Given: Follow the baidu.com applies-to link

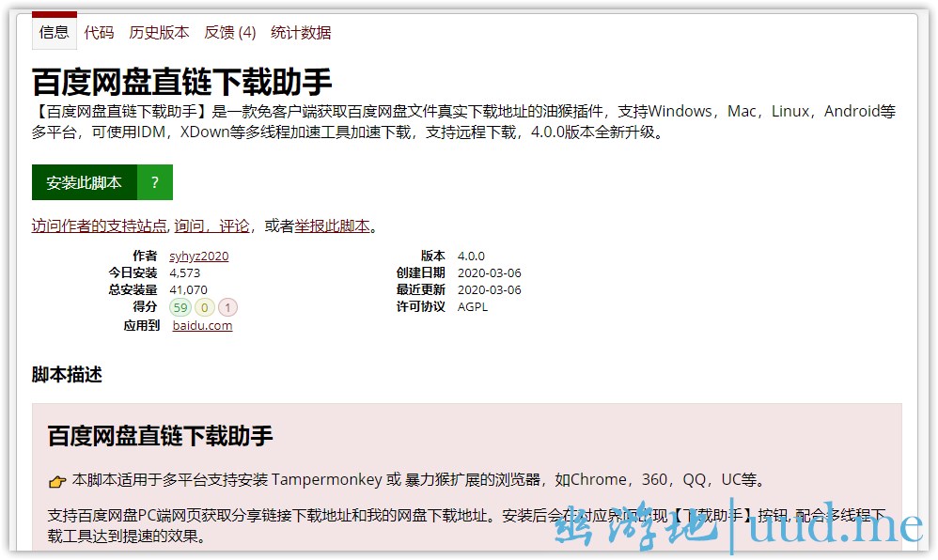Looking at the screenshot, I should (x=202, y=326).
